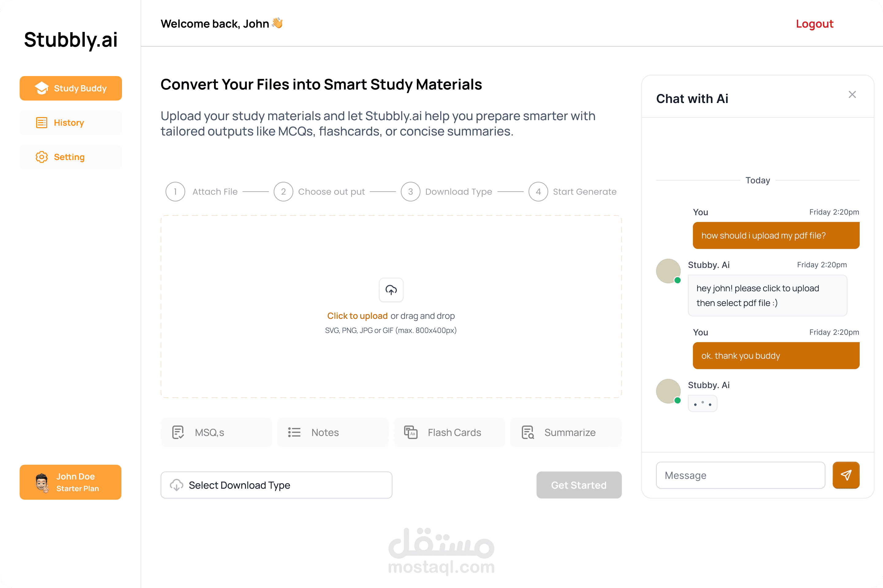The height and width of the screenshot is (588, 883).
Task: Click the MSQ,s checklist document icon
Action: [x=178, y=432]
